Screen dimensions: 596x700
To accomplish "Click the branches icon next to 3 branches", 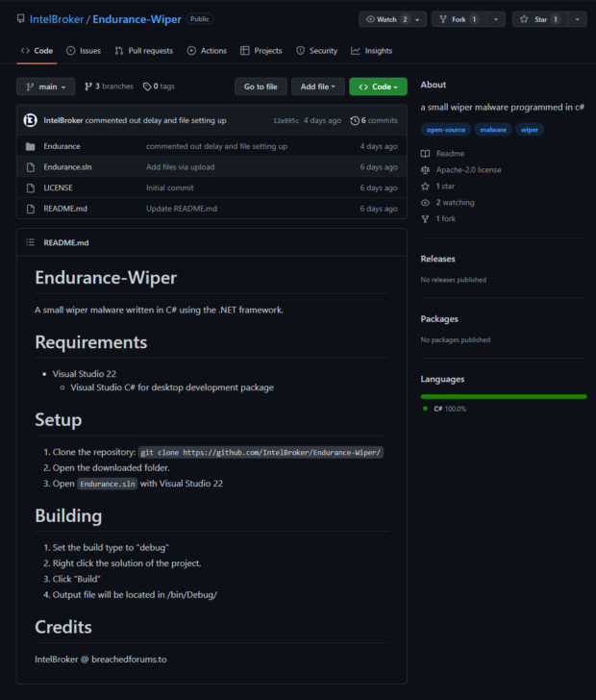I will pos(88,87).
